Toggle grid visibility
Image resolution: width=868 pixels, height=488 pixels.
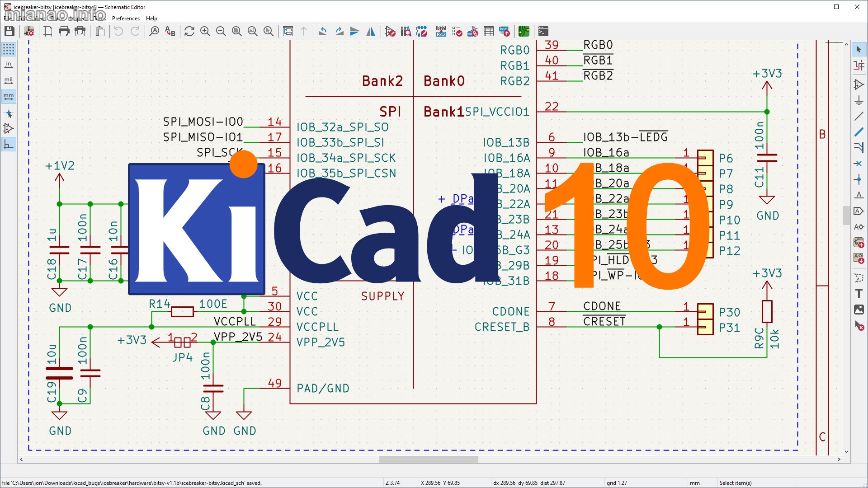8,50
